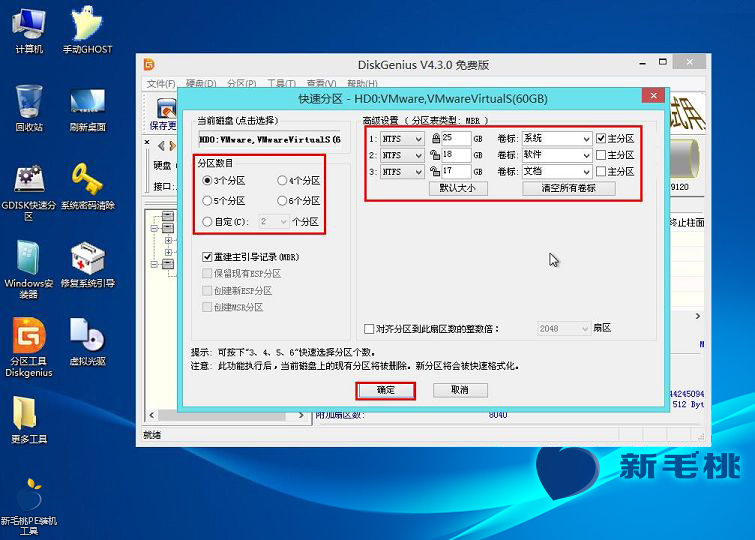The height and width of the screenshot is (540, 755).
Task: Click the 刷新桌面 desktop icon
Action: (87, 109)
